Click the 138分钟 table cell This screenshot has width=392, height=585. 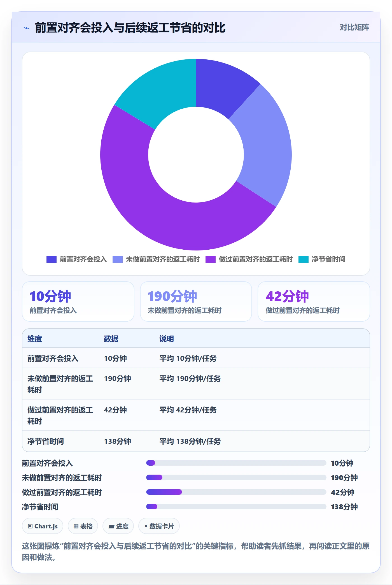pyautogui.click(x=118, y=441)
